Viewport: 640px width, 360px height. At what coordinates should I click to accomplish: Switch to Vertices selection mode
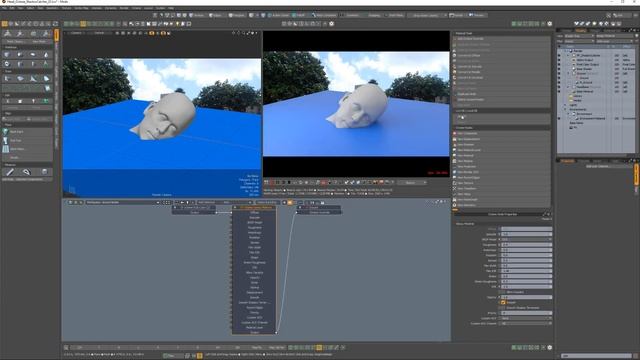[198, 15]
